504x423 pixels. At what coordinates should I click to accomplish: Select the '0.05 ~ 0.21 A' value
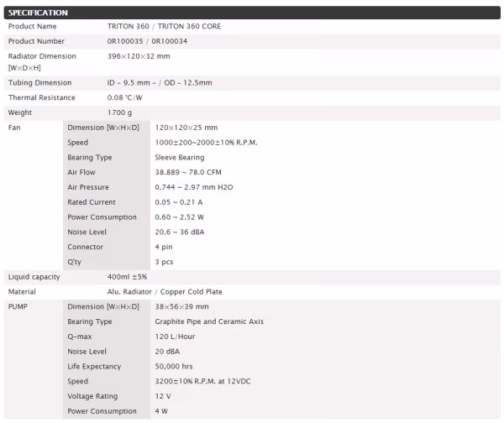179,202
